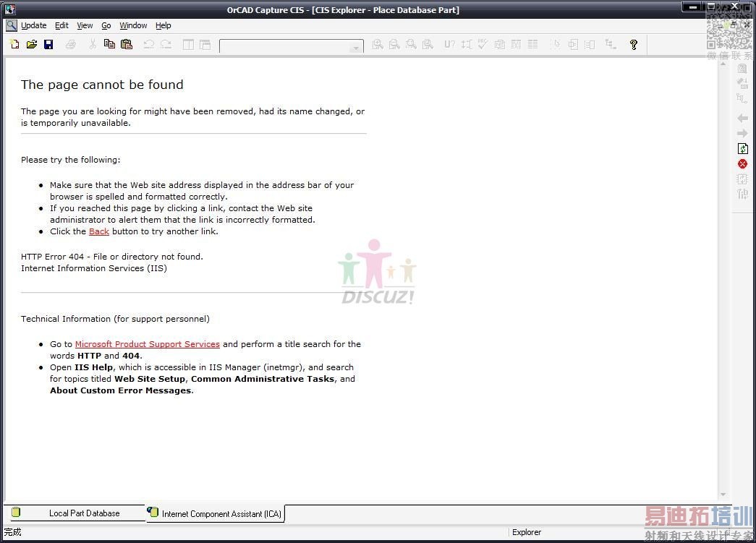Open the Edit menu

[61, 25]
